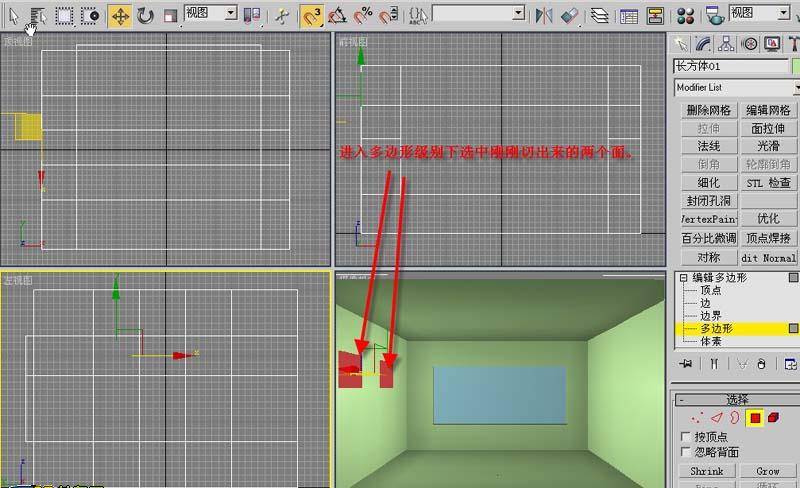The width and height of the screenshot is (800, 488).
Task: Click the Render Scene teapot icon
Action: pyautogui.click(x=715, y=16)
